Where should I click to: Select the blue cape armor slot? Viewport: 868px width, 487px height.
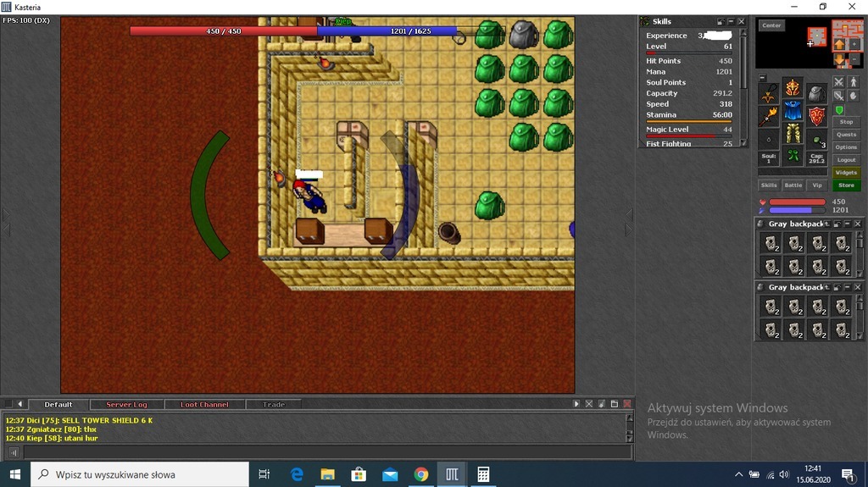[x=793, y=110]
